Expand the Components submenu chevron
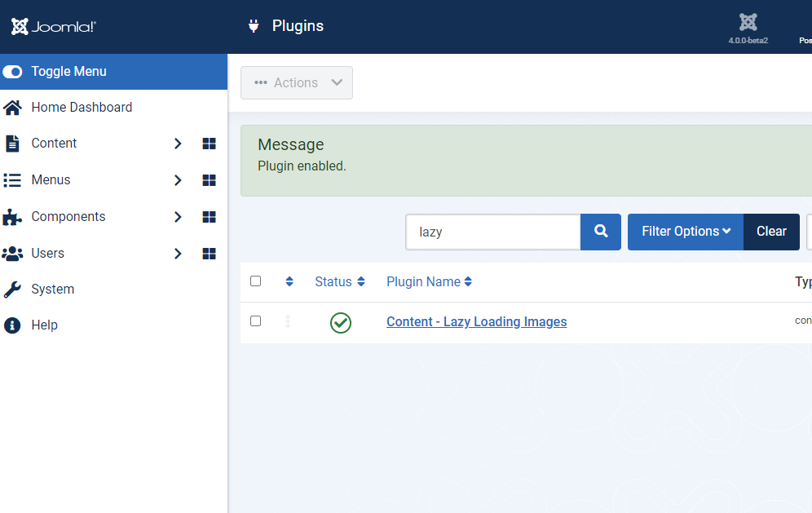 tap(178, 217)
